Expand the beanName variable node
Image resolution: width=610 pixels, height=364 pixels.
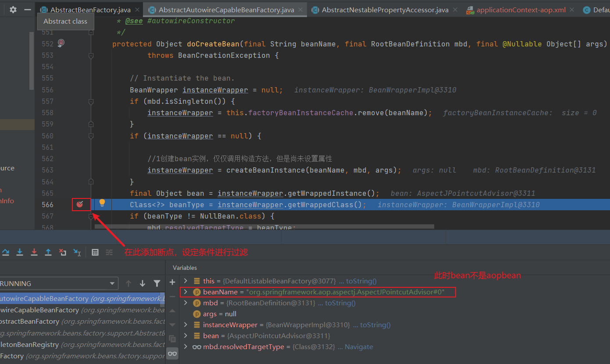185,292
